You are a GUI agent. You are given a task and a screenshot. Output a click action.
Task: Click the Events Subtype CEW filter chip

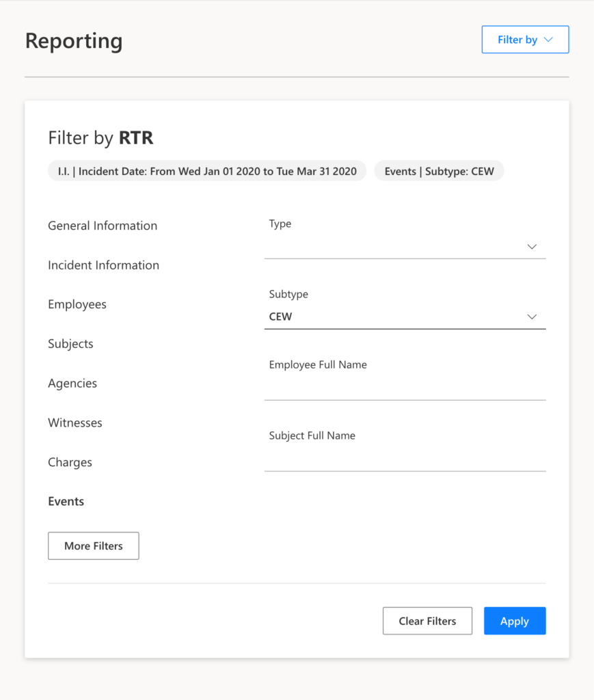coord(439,171)
